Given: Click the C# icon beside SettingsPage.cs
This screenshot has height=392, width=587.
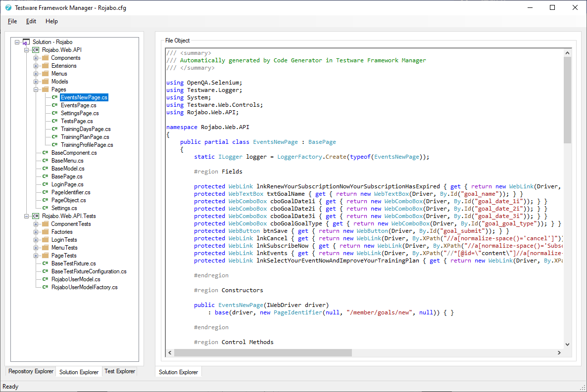Looking at the screenshot, I should click(54, 113).
